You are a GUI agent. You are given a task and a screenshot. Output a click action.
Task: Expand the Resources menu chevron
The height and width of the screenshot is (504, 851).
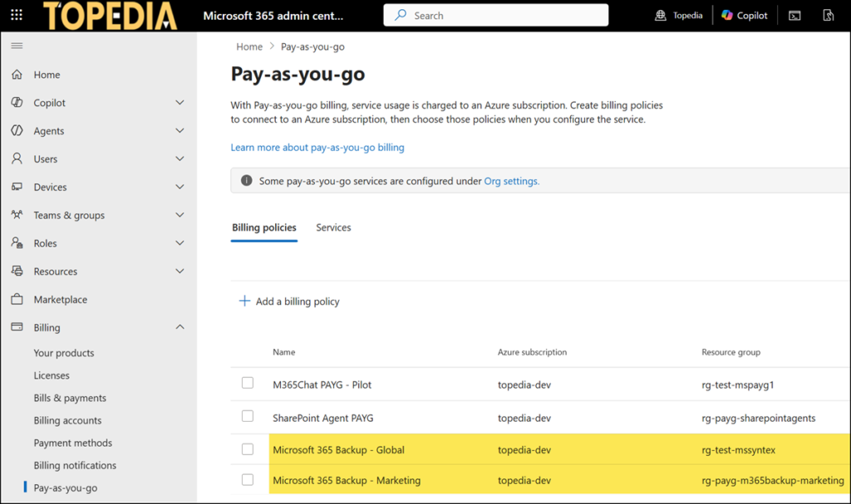pyautogui.click(x=180, y=271)
